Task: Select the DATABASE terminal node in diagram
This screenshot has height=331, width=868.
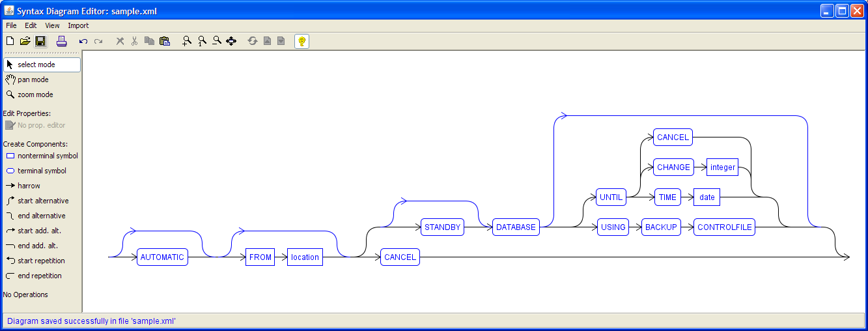Action: pos(516,227)
